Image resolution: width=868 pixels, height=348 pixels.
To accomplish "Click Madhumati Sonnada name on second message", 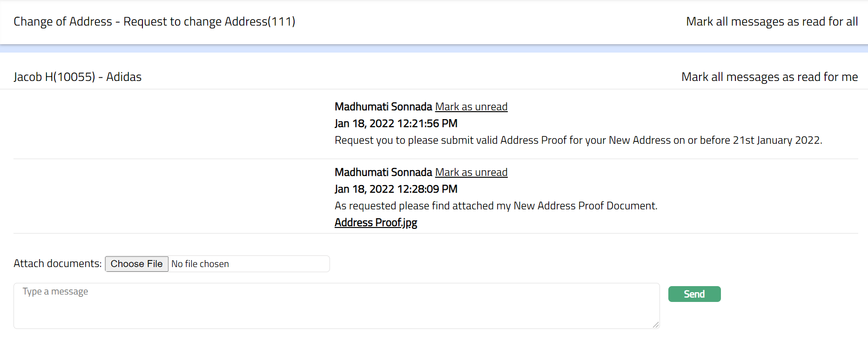I will (x=383, y=173).
